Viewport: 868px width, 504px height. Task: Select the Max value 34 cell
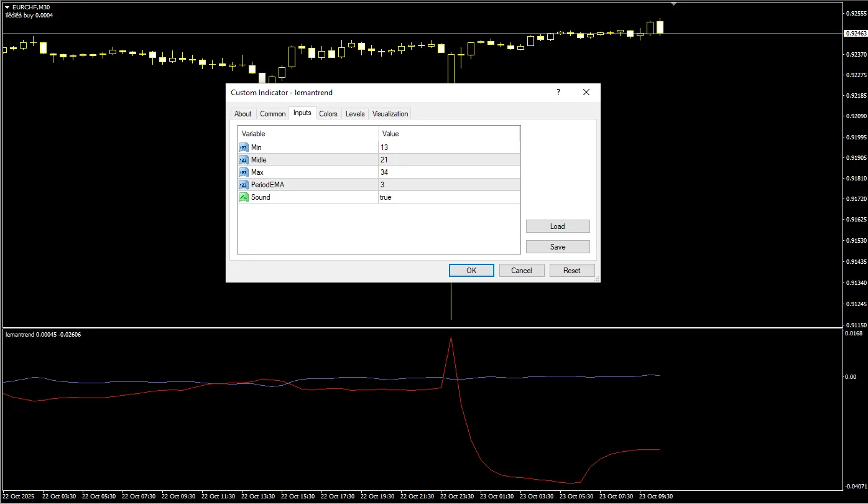coord(449,172)
